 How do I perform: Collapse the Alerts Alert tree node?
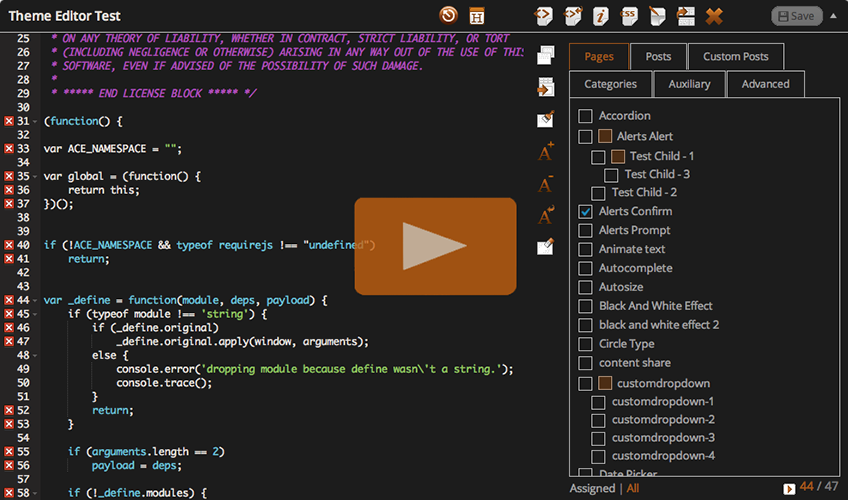(605, 136)
